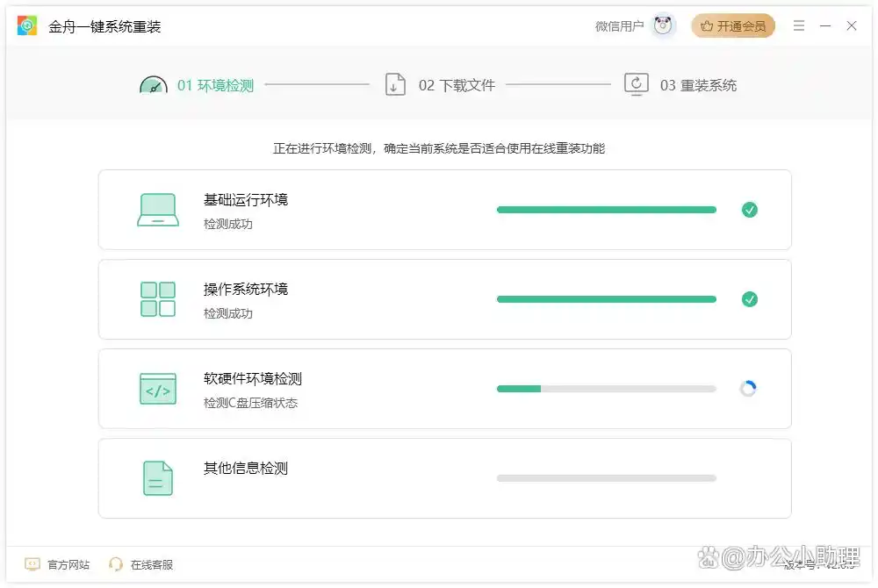Click the speedometer icon of step 01 环境检测
This screenshot has width=878, height=588.
[x=154, y=84]
